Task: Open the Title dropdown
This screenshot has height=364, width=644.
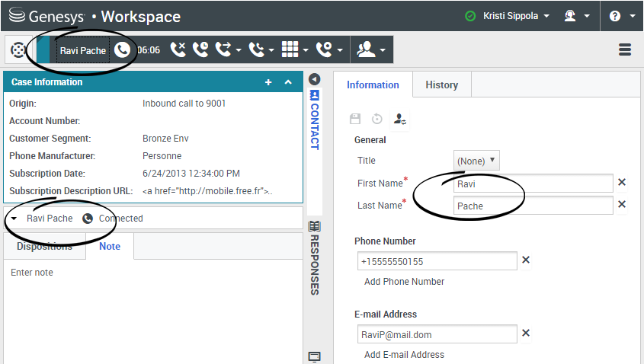Action: [476, 161]
